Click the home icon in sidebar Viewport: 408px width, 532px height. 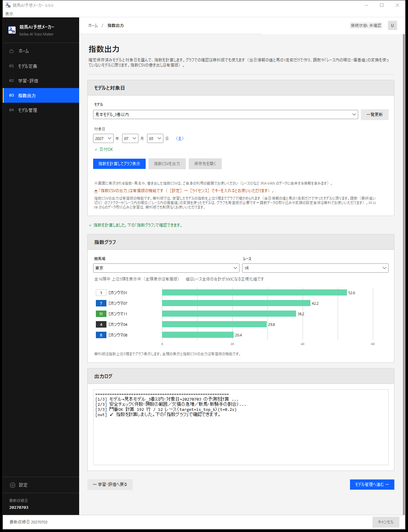(x=12, y=51)
